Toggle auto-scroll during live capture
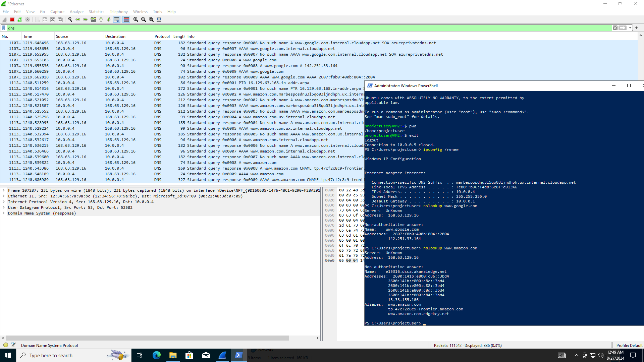The image size is (644, 362). (116, 19)
